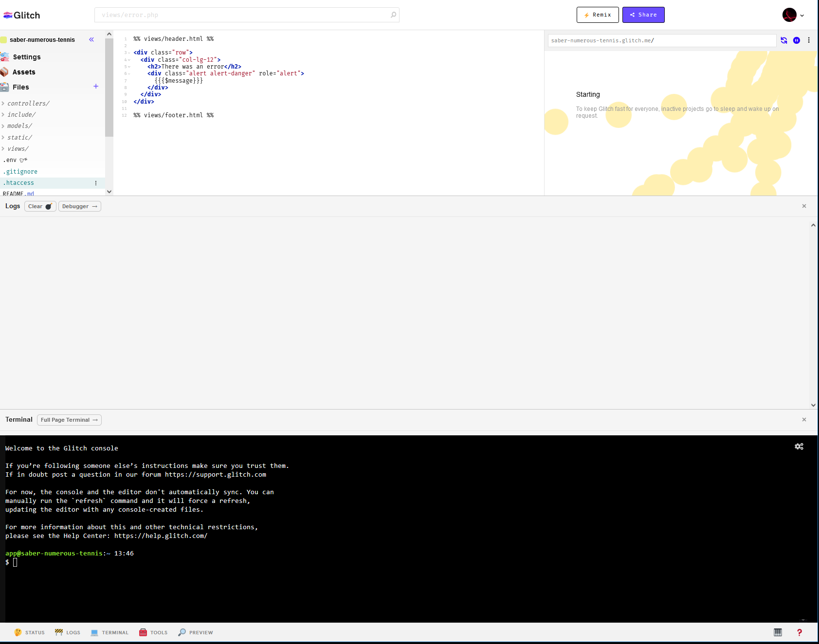Image resolution: width=819 pixels, height=644 pixels.
Task: Fold code at line 5
Action: tap(129, 67)
